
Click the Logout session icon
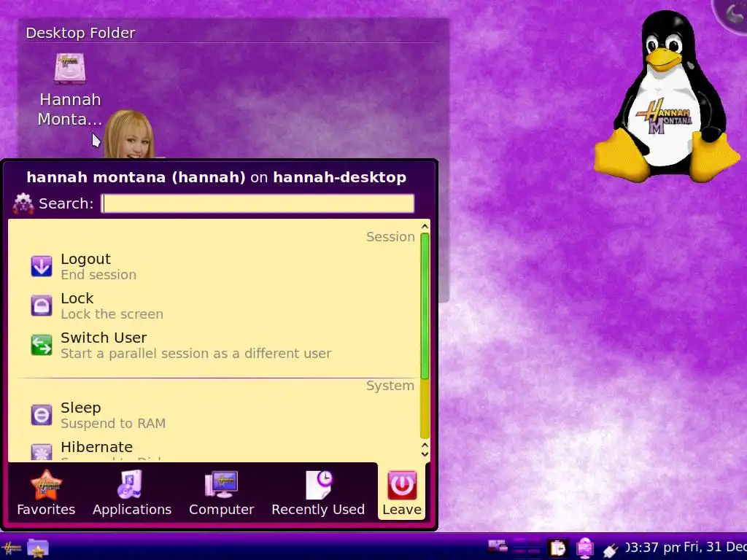click(x=42, y=266)
